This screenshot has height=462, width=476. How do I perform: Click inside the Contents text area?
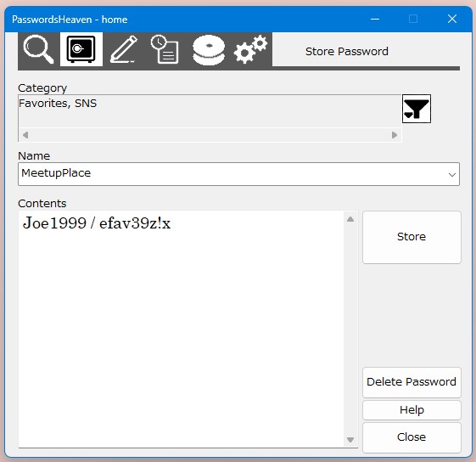[181, 329]
